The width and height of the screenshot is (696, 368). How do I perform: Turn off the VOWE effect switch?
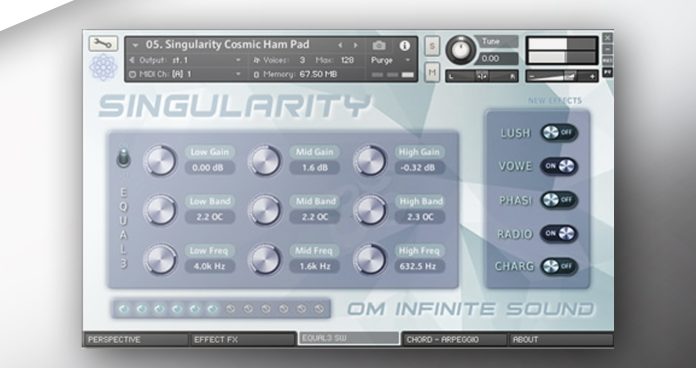(558, 166)
